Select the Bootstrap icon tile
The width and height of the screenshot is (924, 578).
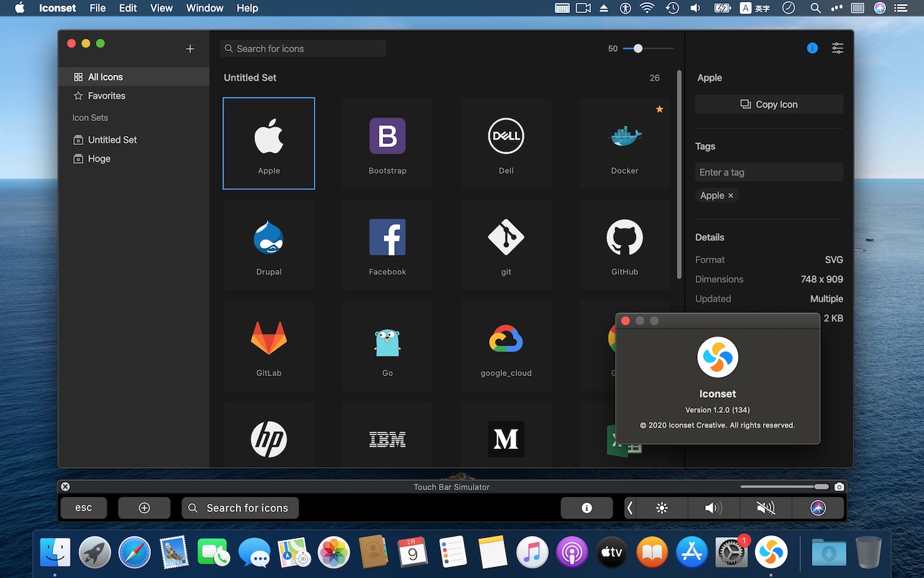click(x=387, y=143)
